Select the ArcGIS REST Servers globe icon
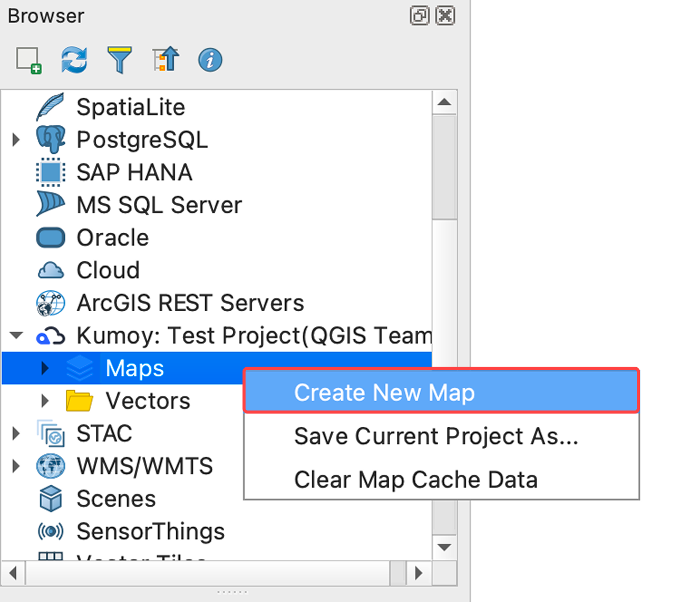The width and height of the screenshot is (700, 602). [x=50, y=303]
